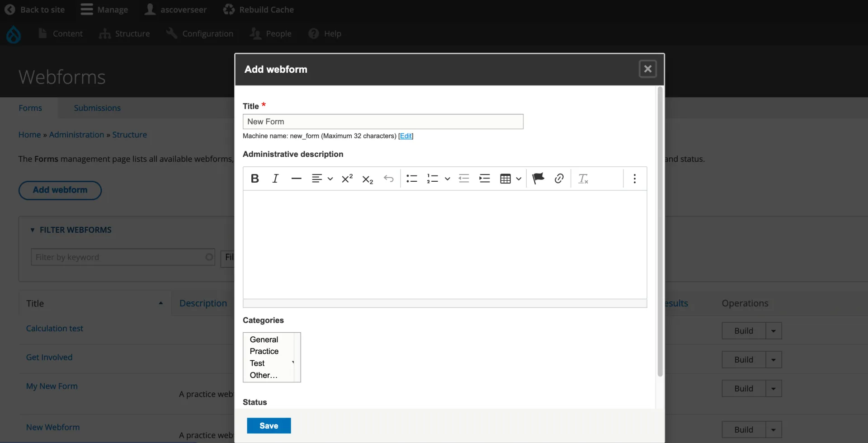The height and width of the screenshot is (443, 868).
Task: Open the Content admin menu
Action: [x=61, y=33]
